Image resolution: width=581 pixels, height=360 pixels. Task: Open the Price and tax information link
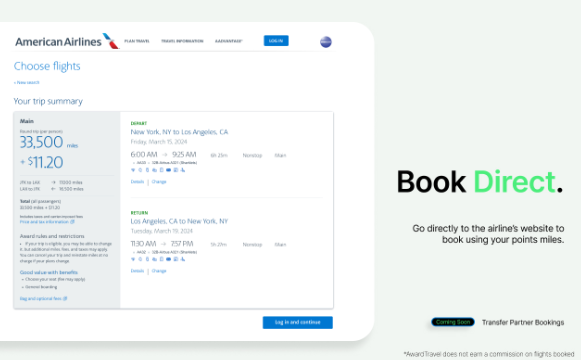click(x=47, y=222)
